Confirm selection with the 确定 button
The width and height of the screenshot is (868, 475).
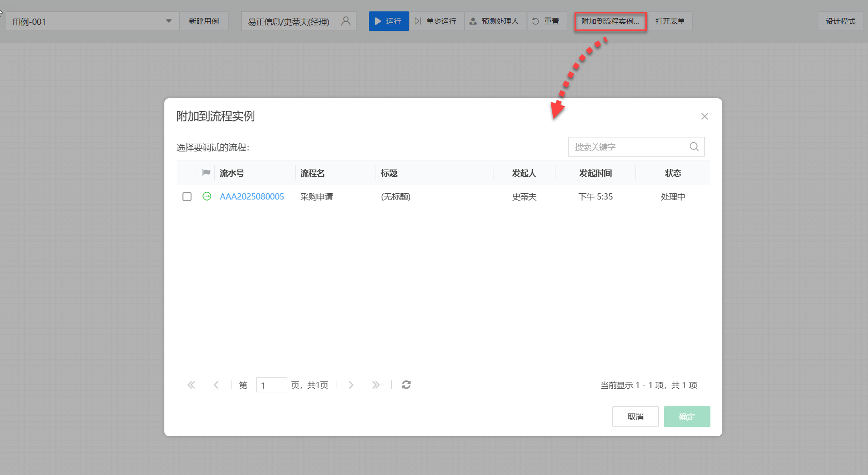tap(687, 416)
